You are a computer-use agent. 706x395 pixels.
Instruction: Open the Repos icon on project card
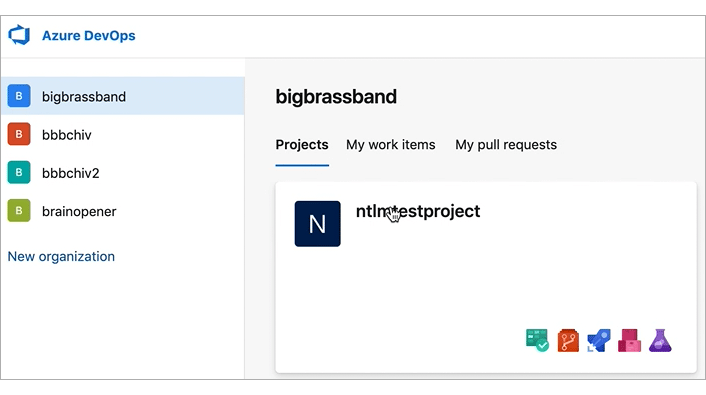[x=568, y=340]
